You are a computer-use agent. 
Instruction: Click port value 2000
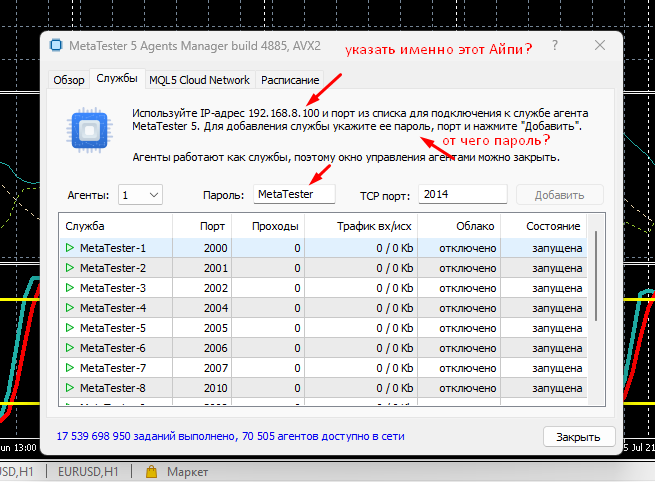[x=216, y=248]
